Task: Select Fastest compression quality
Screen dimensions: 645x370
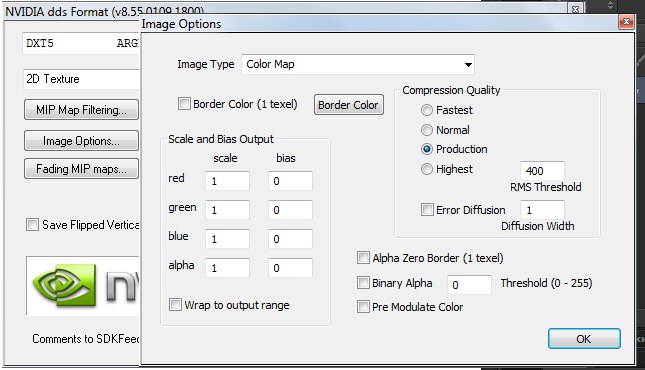Action: pos(427,110)
